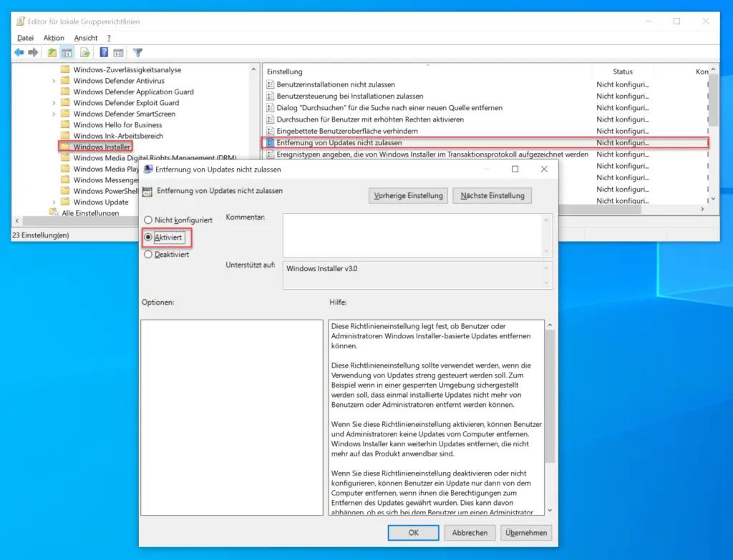Click the icon of Eingebettete Benutzeroberfläche verhindern
Screen dimensions: 733x560
(270, 132)
